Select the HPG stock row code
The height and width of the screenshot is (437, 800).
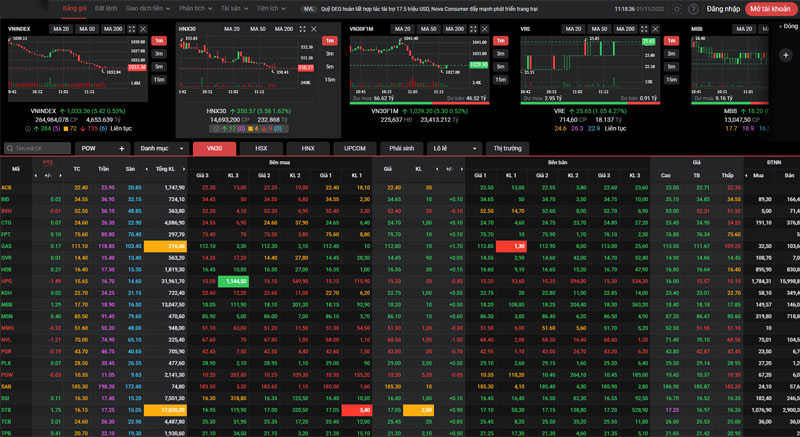click(x=7, y=281)
